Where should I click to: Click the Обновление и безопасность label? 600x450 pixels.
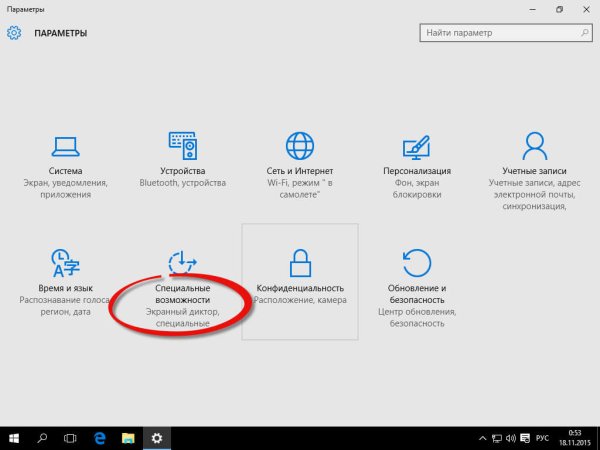pyautogui.click(x=417, y=294)
